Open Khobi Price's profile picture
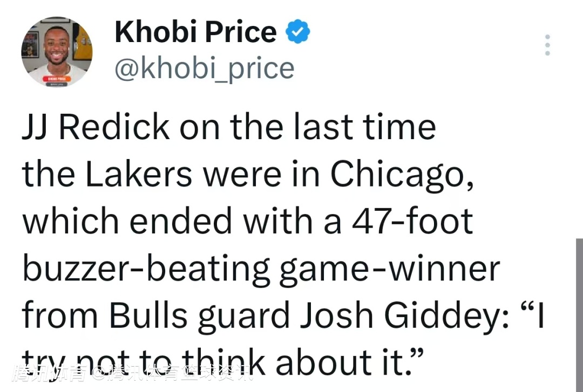 (57, 52)
